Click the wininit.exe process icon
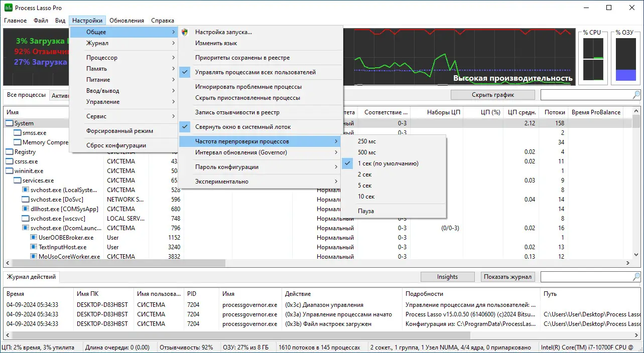This screenshot has height=353, width=644. click(x=10, y=171)
